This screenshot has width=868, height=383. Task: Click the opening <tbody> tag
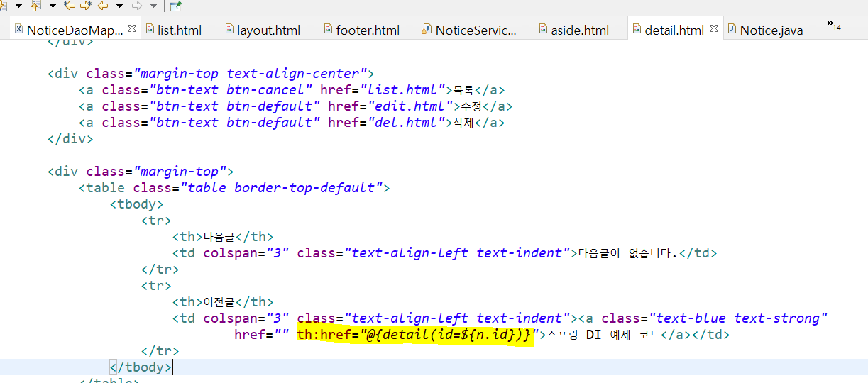pos(136,204)
